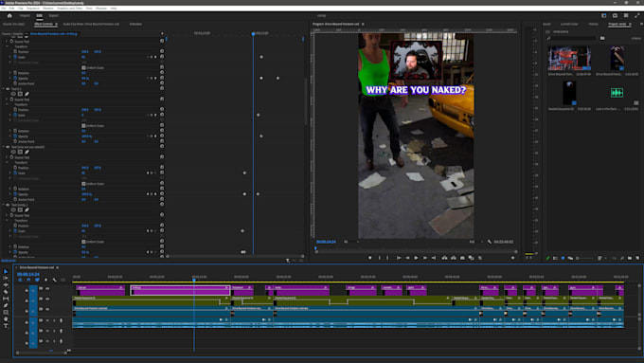Viewport: 644px width, 363px height.
Task: Toggle Snap in timeline magnet icon
Action: tap(28, 280)
